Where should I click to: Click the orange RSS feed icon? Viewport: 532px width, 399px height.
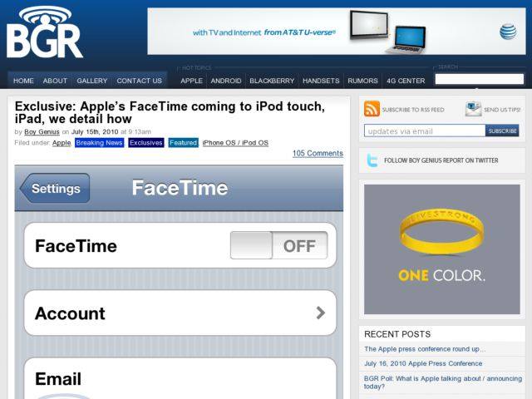click(372, 109)
